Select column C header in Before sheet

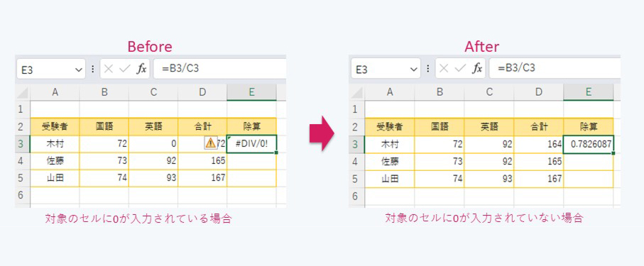[153, 92]
